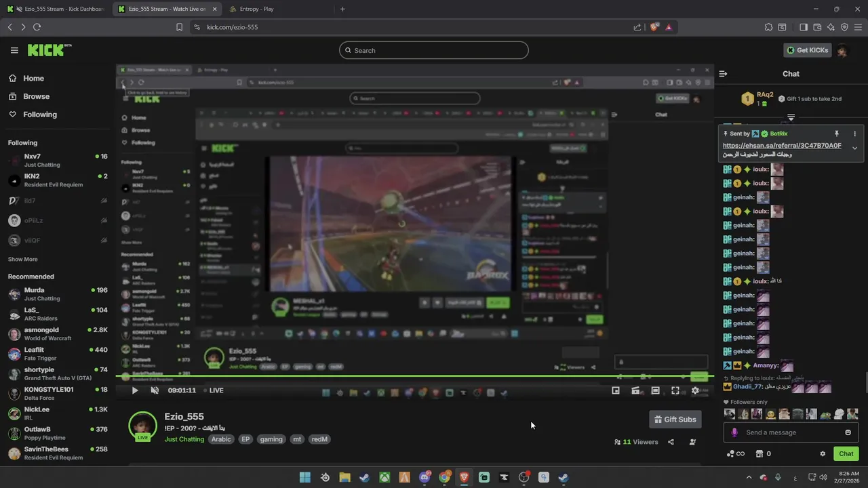Open a new browser tab

(342, 9)
